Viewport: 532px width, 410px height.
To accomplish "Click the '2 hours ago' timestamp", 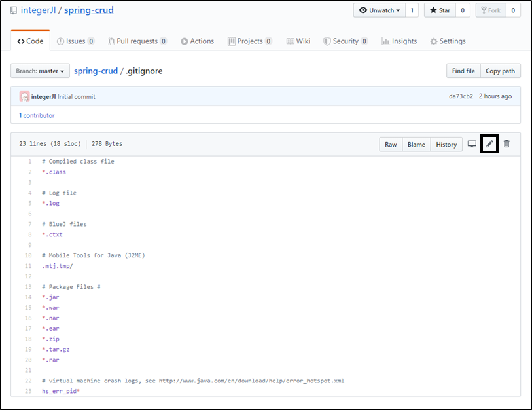I will pyautogui.click(x=495, y=96).
